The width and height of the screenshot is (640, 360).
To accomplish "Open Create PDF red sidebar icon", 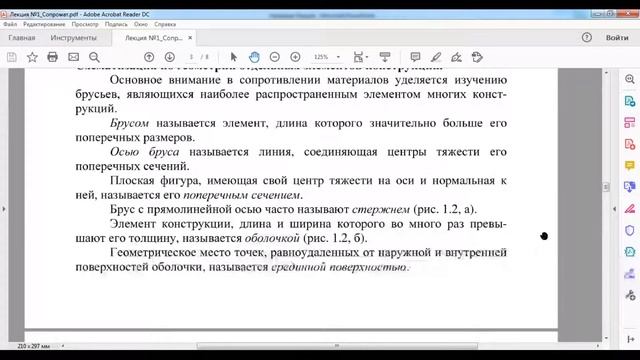I will pyautogui.click(x=630, y=144).
